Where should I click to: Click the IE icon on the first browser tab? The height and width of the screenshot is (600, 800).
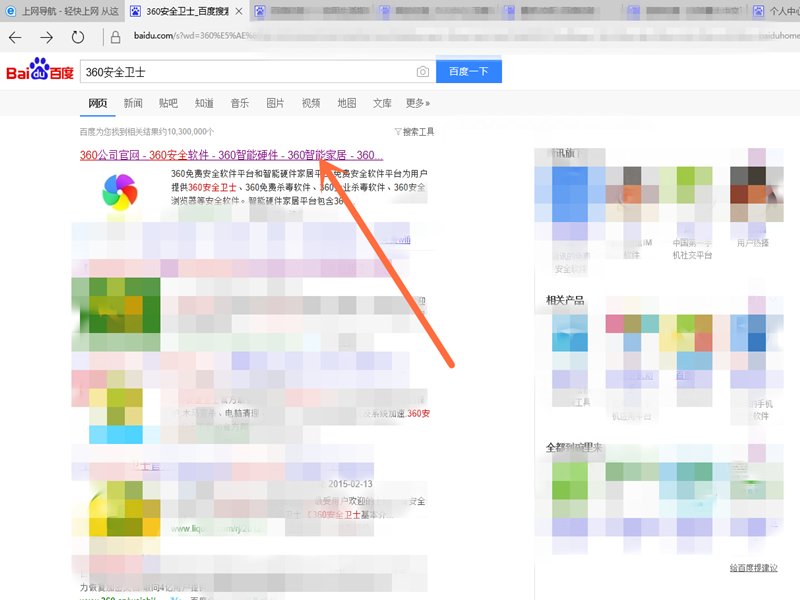[x=10, y=11]
